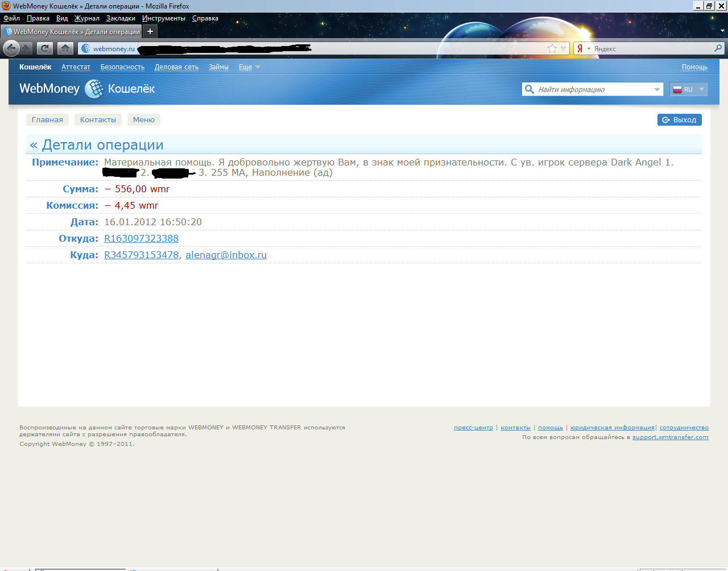The height and width of the screenshot is (571, 728).
Task: Open the Правка menu
Action: 38,18
